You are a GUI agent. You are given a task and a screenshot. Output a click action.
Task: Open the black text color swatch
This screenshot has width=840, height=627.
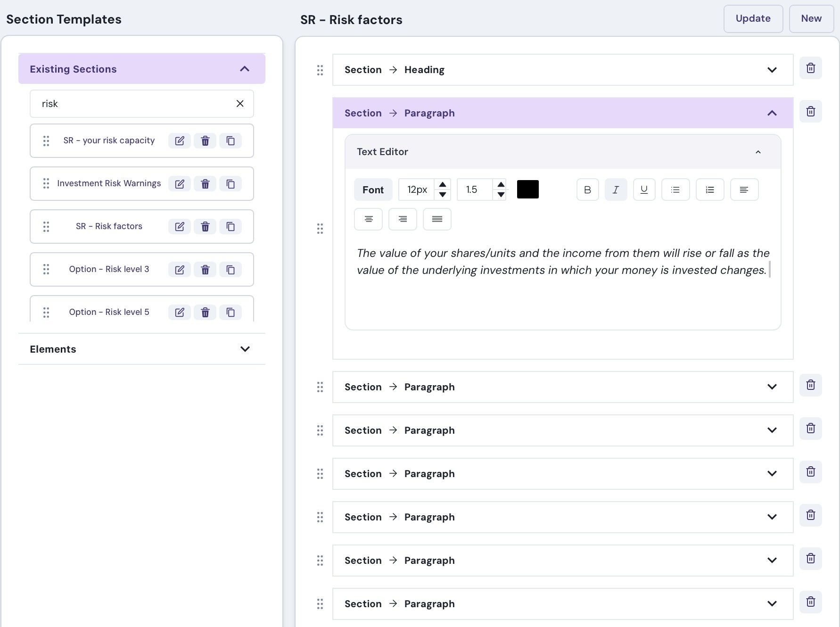pyautogui.click(x=527, y=190)
